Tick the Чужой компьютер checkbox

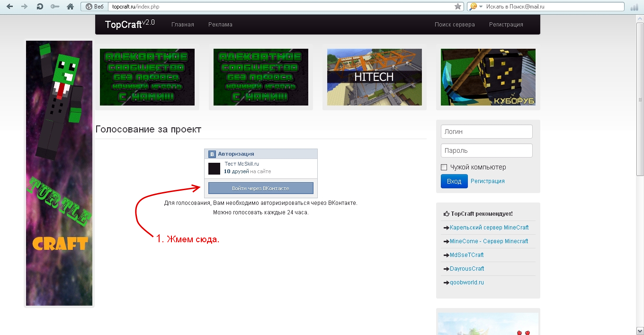click(444, 167)
